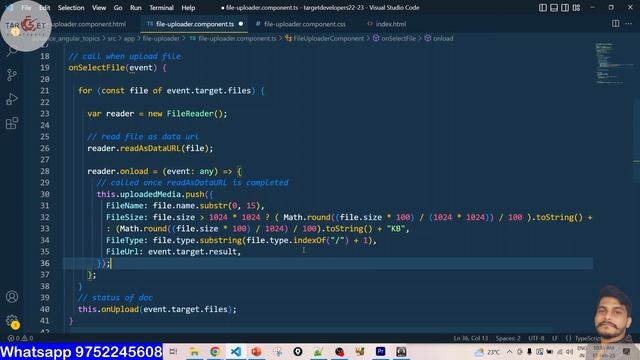Split the editor to the right
Screen dimensions: 640x360
point(616,24)
